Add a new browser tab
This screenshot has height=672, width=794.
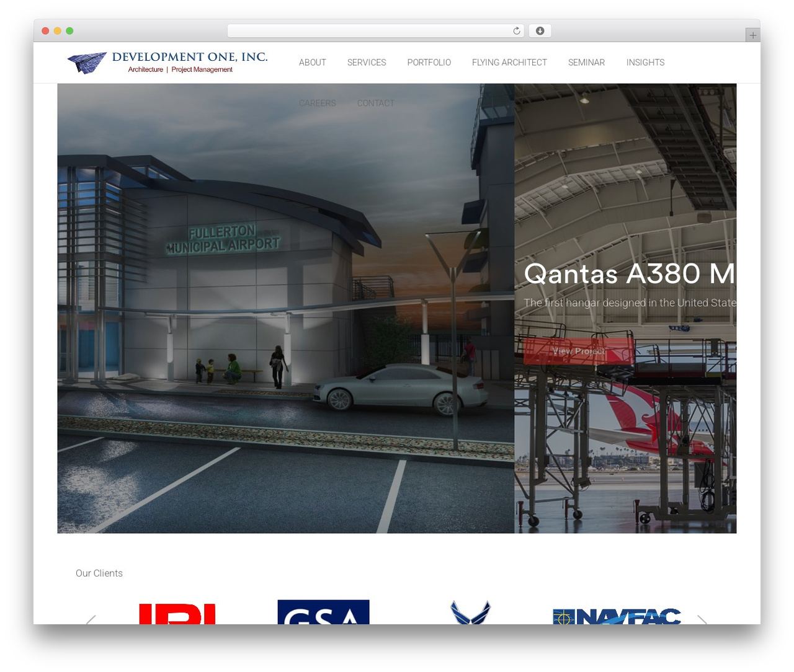coord(752,35)
